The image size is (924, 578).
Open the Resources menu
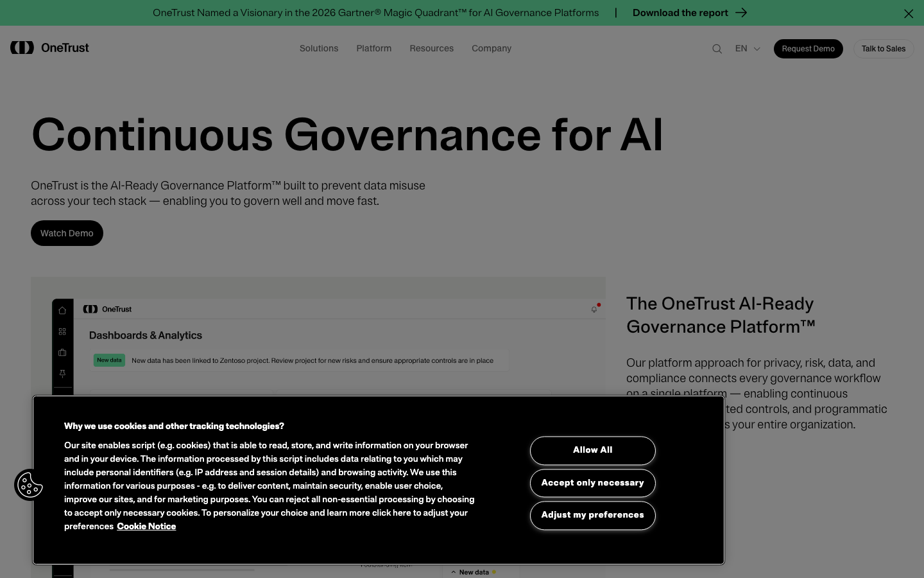click(432, 48)
